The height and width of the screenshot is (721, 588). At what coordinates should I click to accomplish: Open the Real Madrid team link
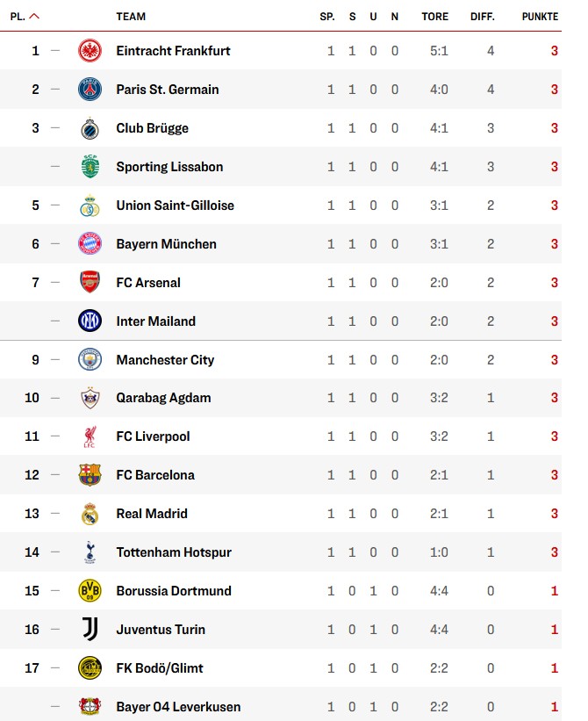(x=152, y=514)
